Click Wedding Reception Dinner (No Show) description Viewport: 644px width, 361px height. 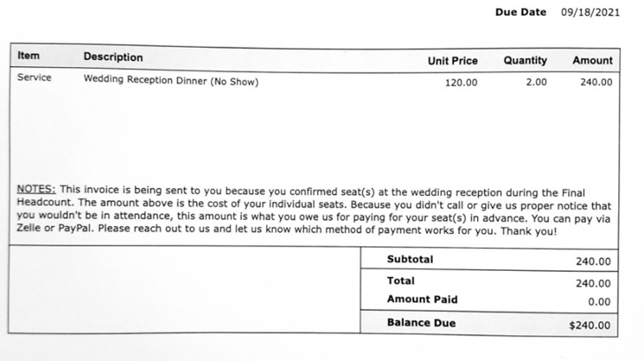[170, 81]
